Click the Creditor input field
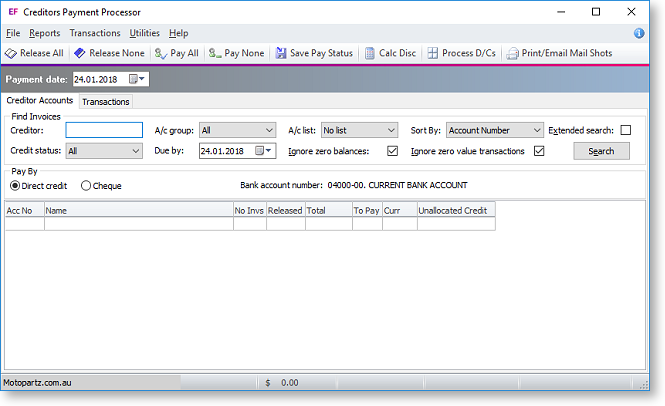Viewport: 665px width, 406px height. coord(104,130)
